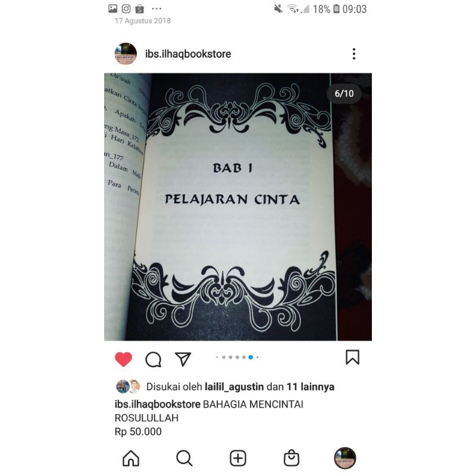Open Instagram notification in status bar
Image resolution: width=476 pixels, height=476 pixels.
click(126, 9)
